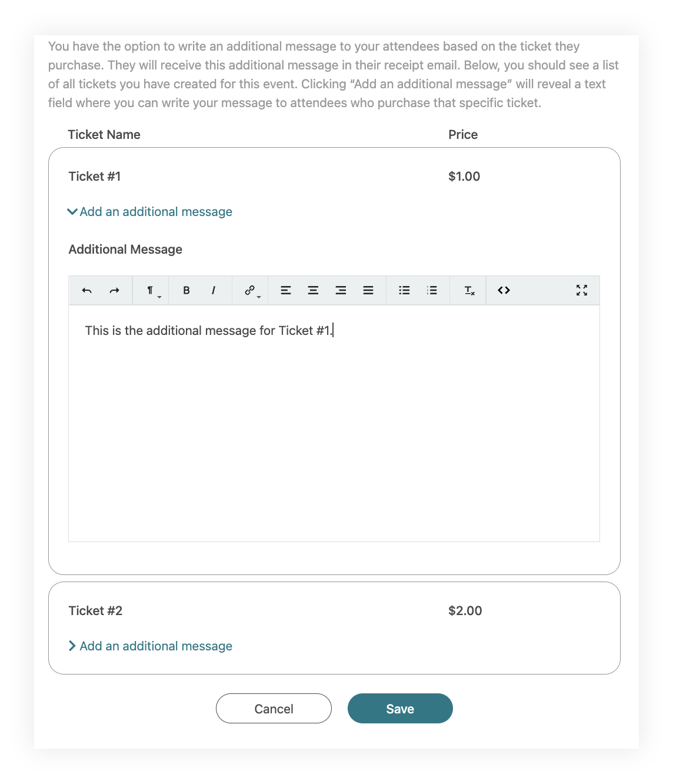
Task: Center align the text
Action: [313, 290]
